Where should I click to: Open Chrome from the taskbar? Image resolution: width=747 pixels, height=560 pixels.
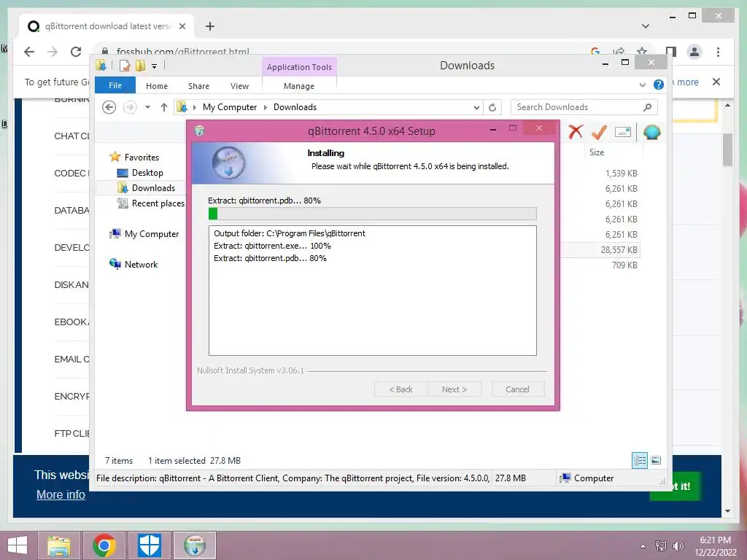(x=104, y=545)
